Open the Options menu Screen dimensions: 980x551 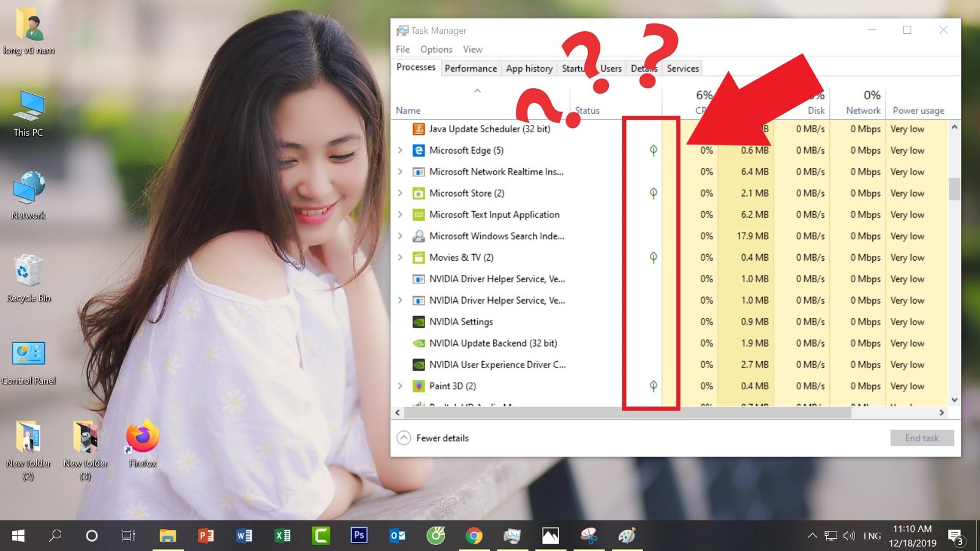[x=436, y=50]
